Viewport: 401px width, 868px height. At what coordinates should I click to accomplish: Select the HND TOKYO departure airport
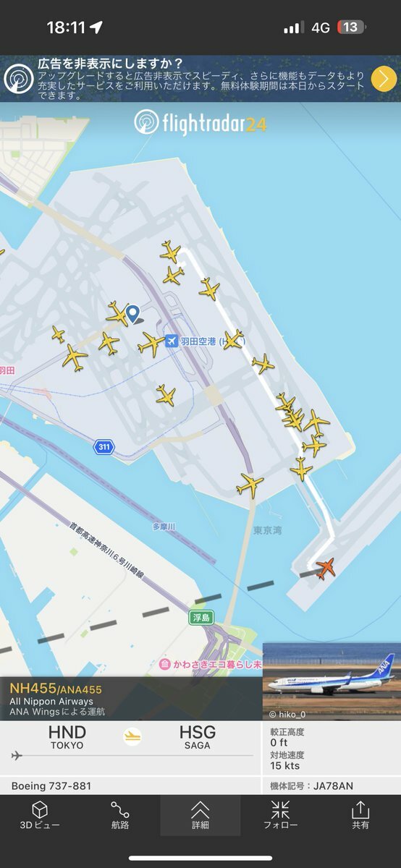tap(67, 736)
